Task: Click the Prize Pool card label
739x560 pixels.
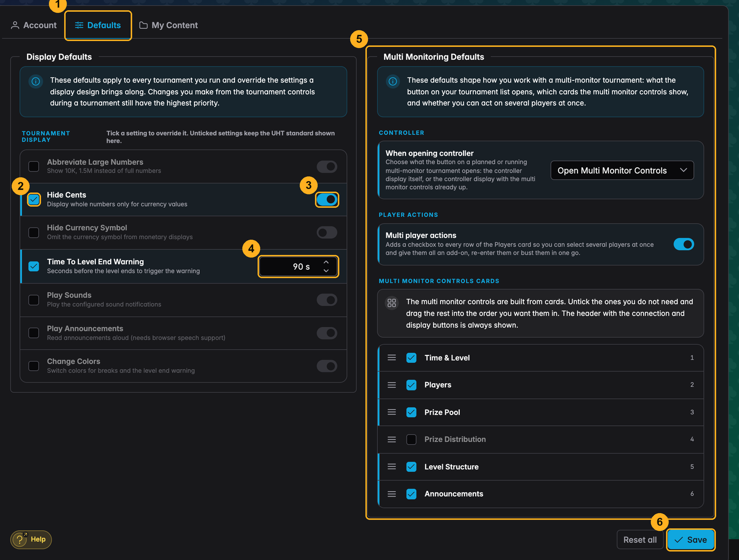Action: click(442, 412)
